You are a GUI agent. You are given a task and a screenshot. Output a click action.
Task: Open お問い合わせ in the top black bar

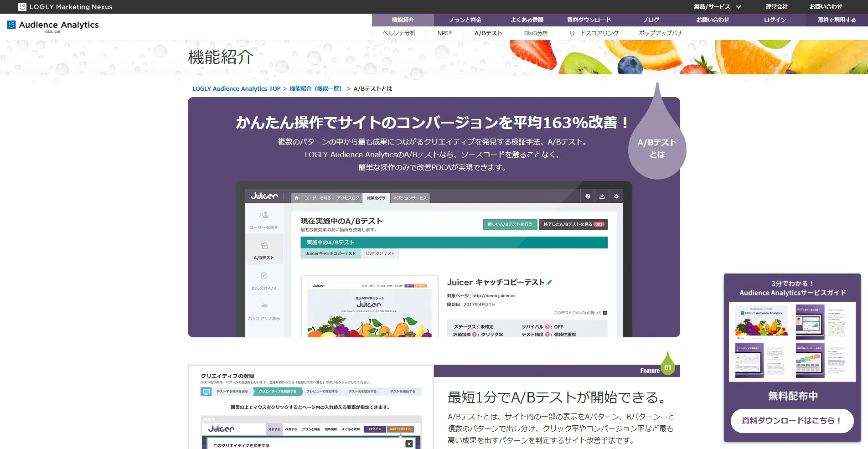click(x=826, y=7)
